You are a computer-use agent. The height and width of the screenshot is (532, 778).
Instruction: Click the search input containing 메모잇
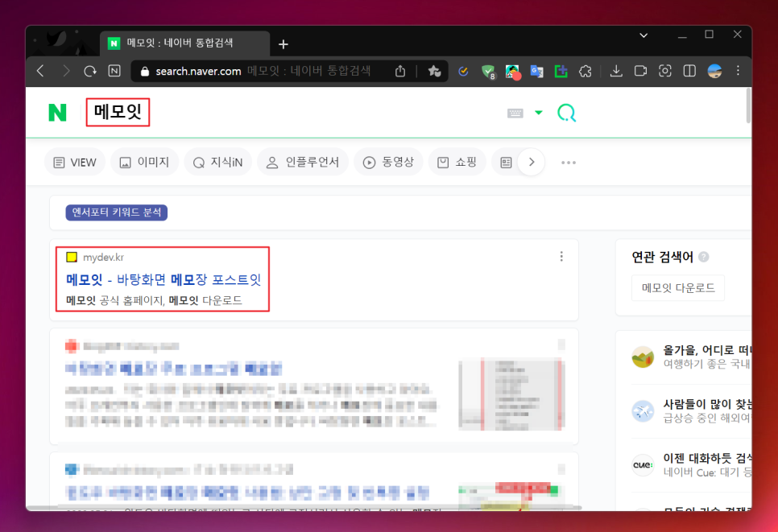pyautogui.click(x=292, y=113)
